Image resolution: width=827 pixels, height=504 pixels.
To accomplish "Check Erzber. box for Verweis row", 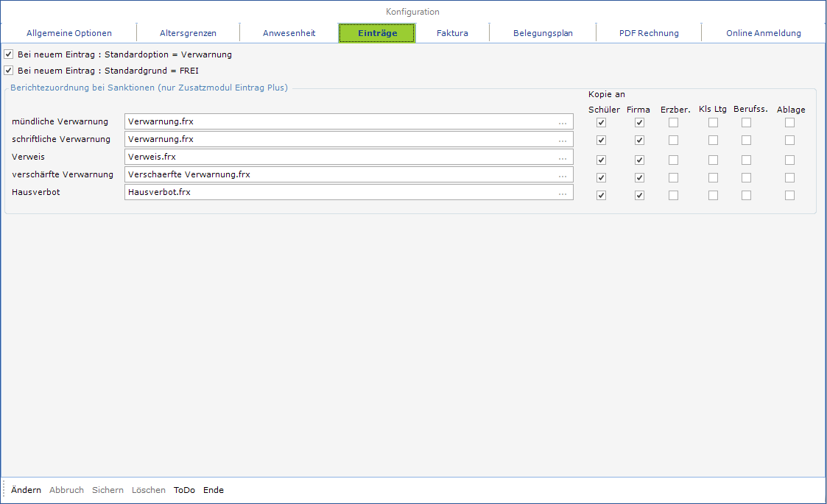I will coord(673,160).
